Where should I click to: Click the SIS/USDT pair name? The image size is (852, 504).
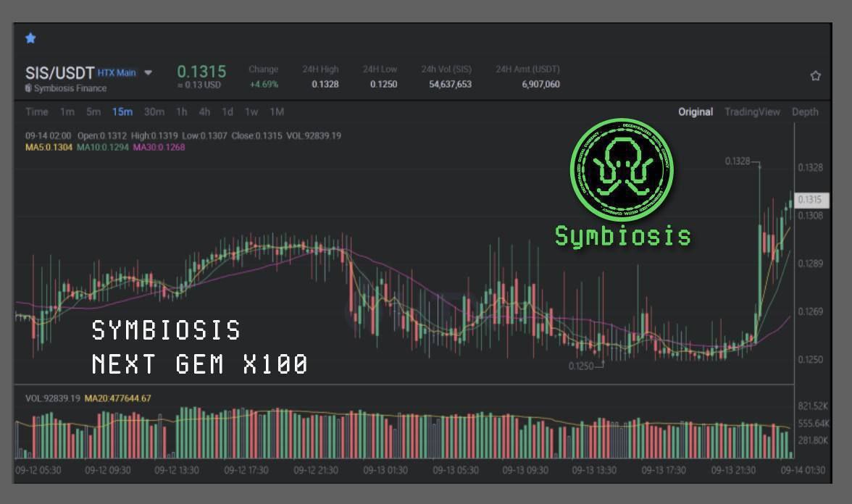(x=59, y=72)
